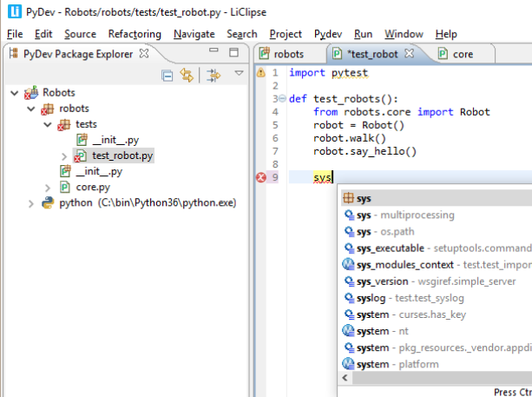The image size is (532, 397).
Task: Select the *test_robot editor tab
Action: [x=372, y=54]
